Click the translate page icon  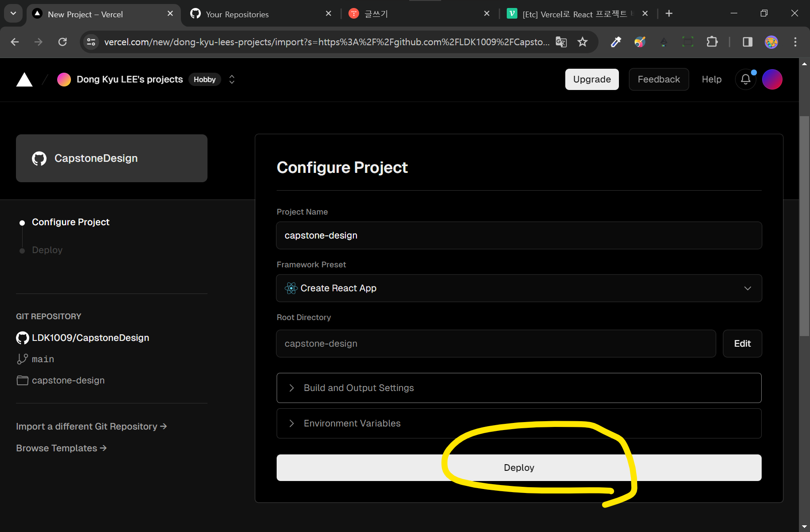(561, 42)
